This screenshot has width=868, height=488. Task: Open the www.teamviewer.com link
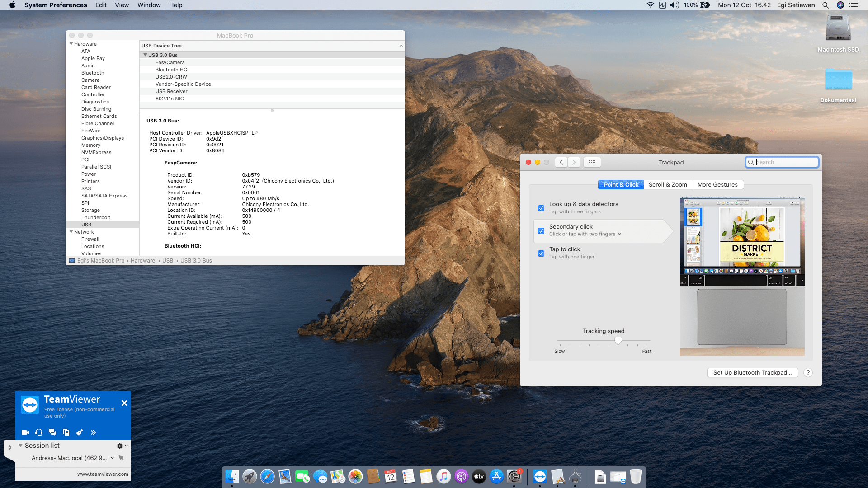click(103, 474)
